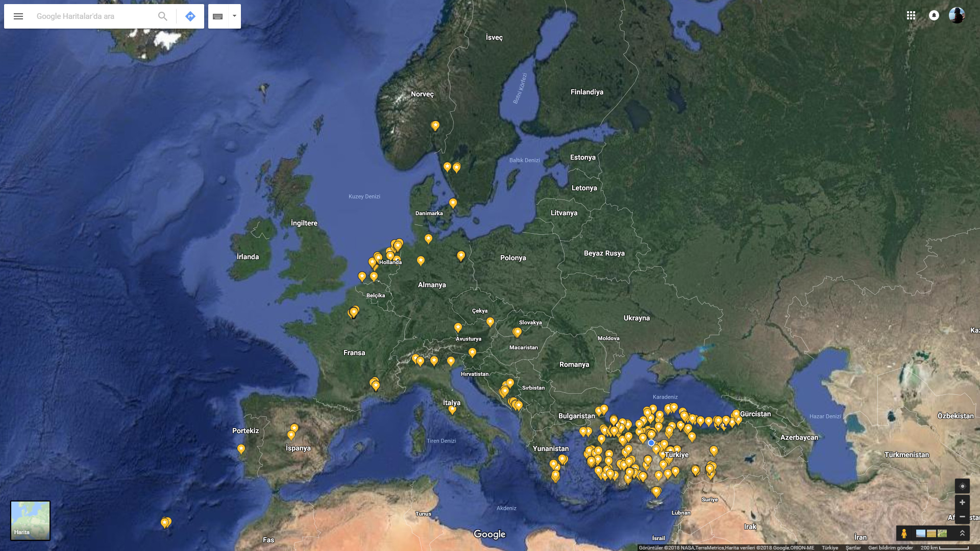Click the search magnifier icon

point(162,16)
